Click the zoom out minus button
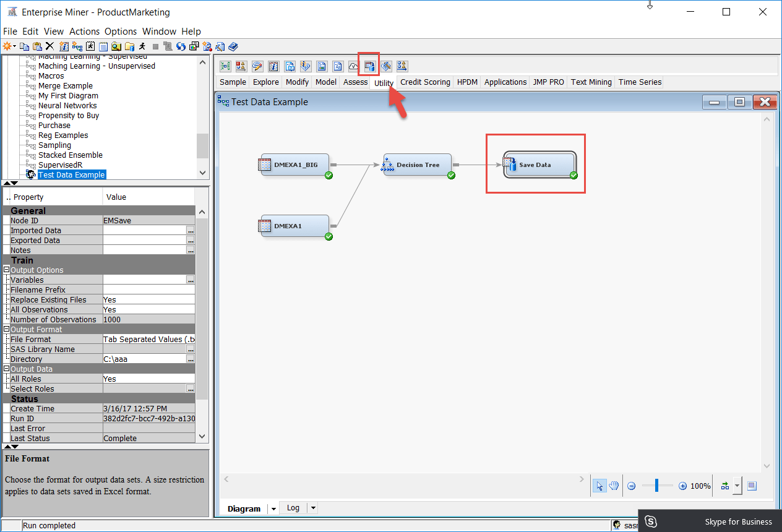This screenshot has height=532, width=782. (632, 486)
